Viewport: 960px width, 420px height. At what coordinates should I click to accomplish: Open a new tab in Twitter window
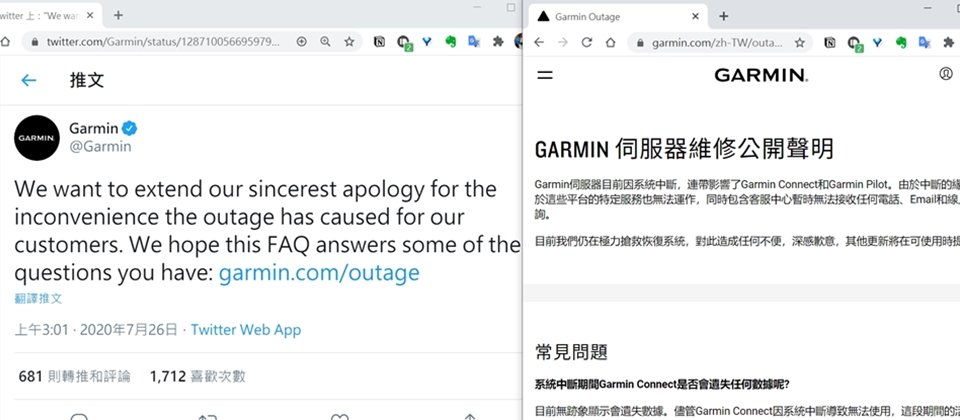(x=118, y=15)
